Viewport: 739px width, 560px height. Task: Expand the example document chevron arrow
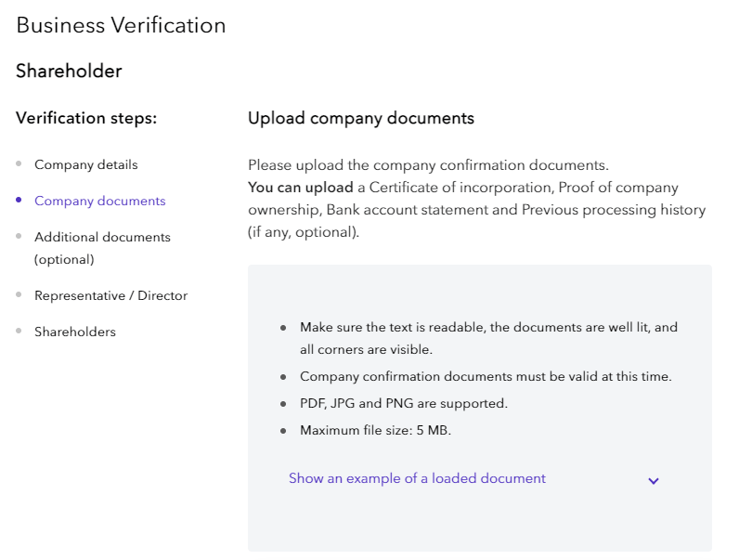click(654, 481)
